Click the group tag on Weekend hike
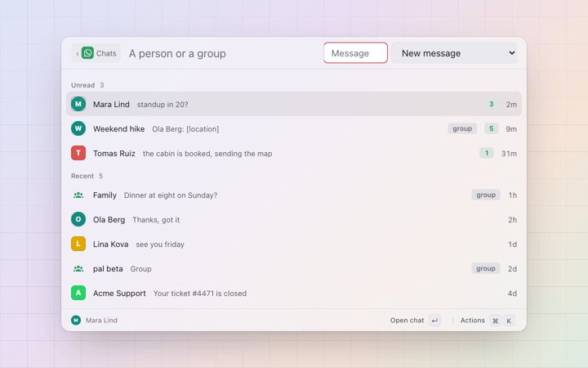Image resolution: width=588 pixels, height=368 pixels. coord(462,128)
